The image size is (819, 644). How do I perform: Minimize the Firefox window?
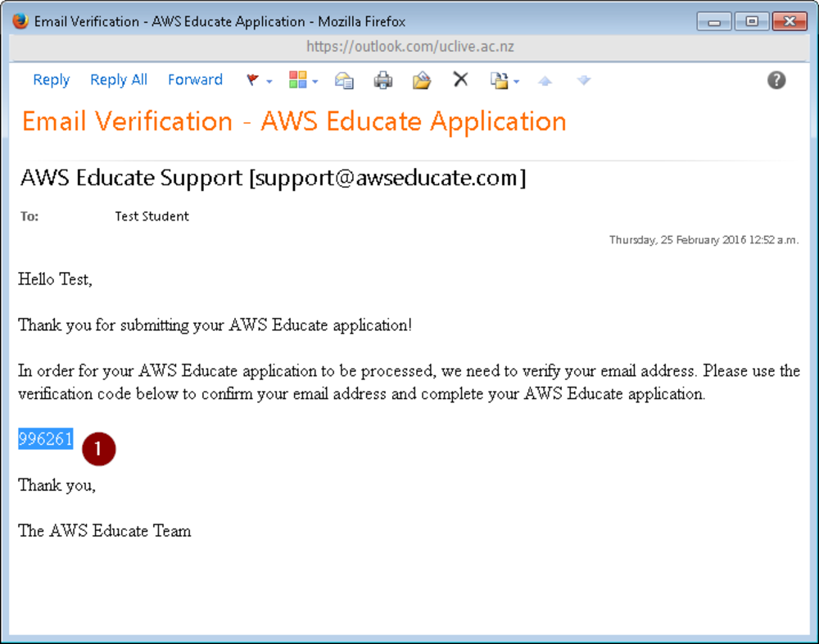pos(714,21)
